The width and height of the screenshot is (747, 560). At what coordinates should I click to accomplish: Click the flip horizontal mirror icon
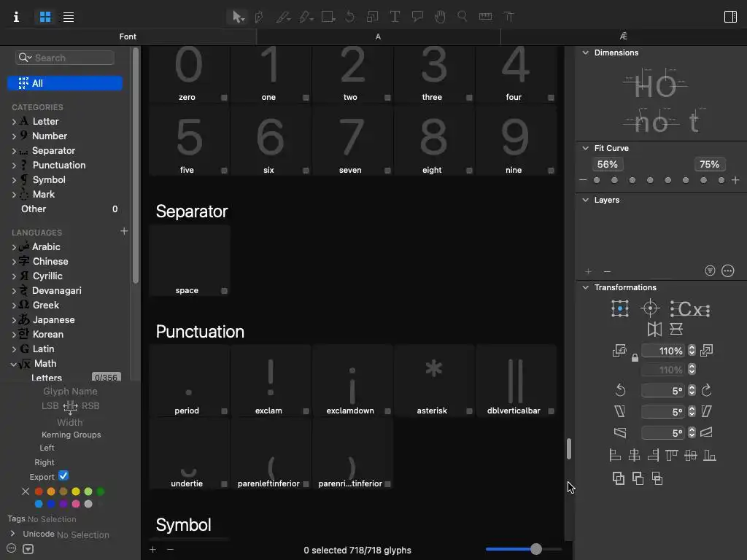pos(654,329)
